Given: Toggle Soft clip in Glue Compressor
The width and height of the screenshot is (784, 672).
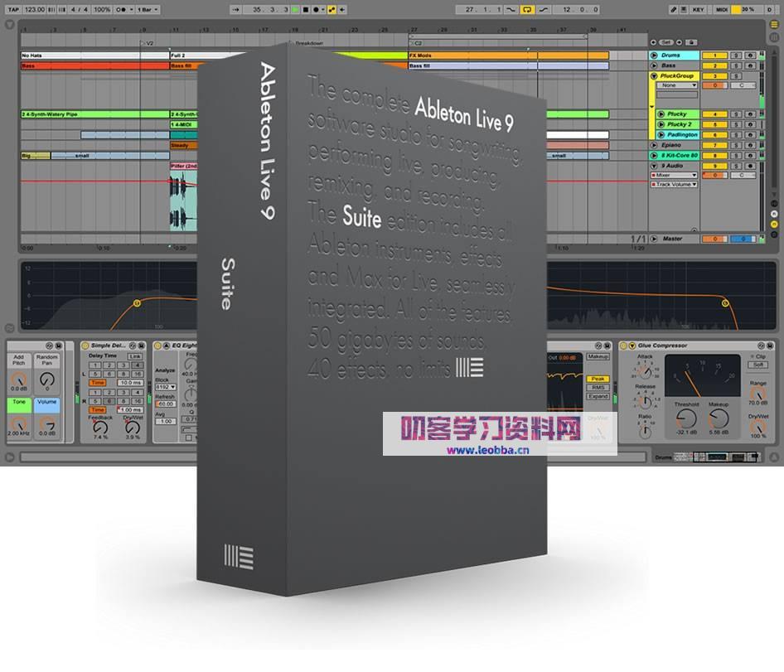Looking at the screenshot, I should tap(758, 365).
